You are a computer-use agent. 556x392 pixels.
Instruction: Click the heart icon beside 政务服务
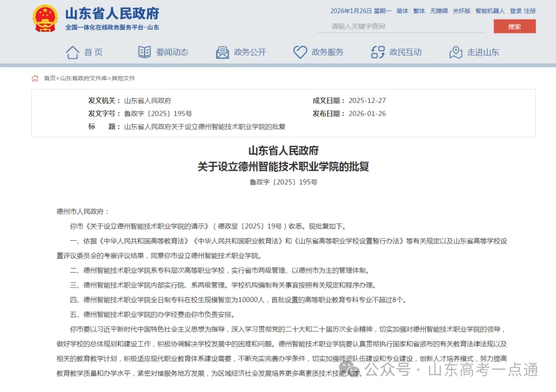pyautogui.click(x=300, y=52)
